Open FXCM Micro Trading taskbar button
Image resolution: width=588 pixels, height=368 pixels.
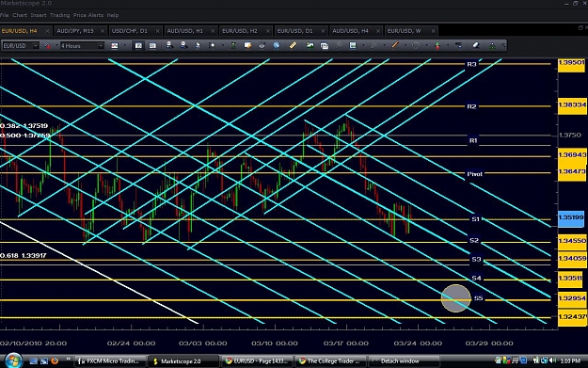click(110, 360)
